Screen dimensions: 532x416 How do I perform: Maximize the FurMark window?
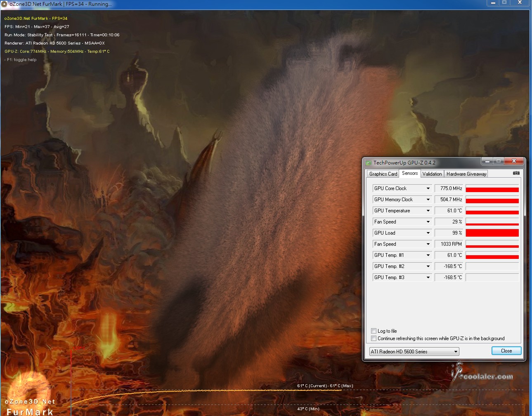pyautogui.click(x=504, y=2)
